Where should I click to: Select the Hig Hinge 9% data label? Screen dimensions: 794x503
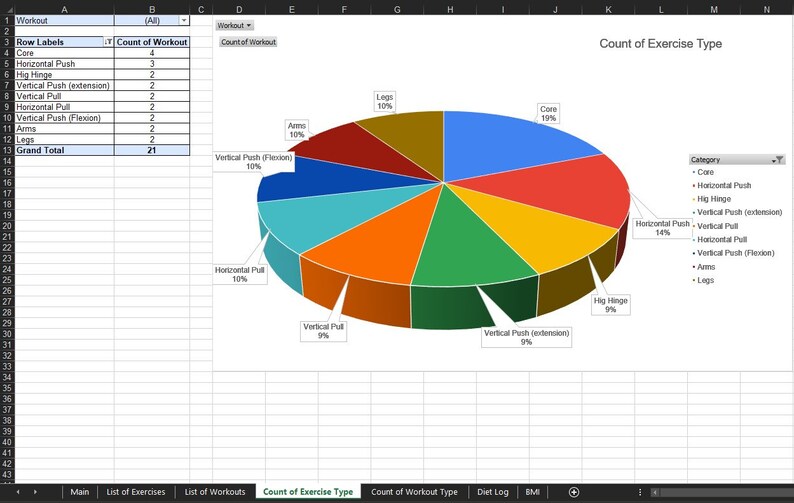(610, 305)
